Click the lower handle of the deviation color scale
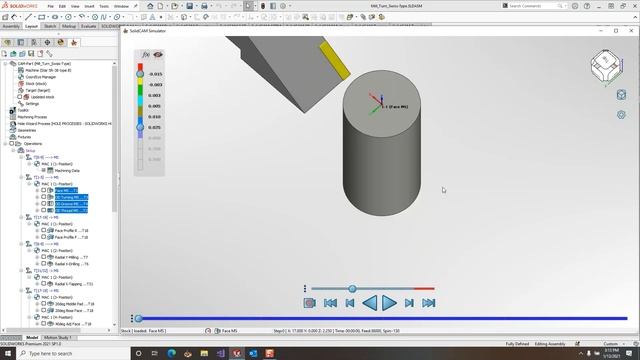Image resolution: width=640 pixels, height=360 pixels. [x=140, y=127]
